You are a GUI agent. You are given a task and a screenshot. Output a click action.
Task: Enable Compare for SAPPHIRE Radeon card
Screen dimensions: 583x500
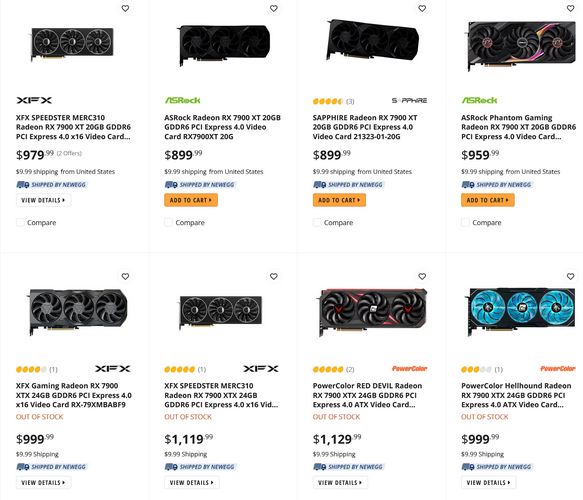coord(317,222)
